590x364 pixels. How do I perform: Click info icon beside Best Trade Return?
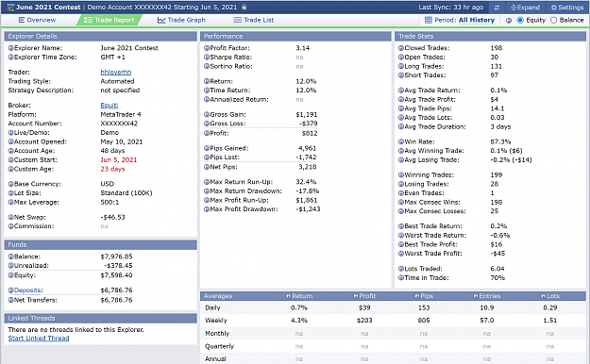401,226
